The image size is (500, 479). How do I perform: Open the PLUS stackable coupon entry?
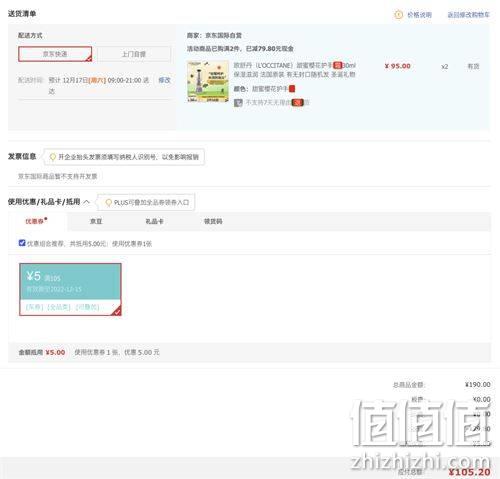pyautogui.click(x=151, y=202)
